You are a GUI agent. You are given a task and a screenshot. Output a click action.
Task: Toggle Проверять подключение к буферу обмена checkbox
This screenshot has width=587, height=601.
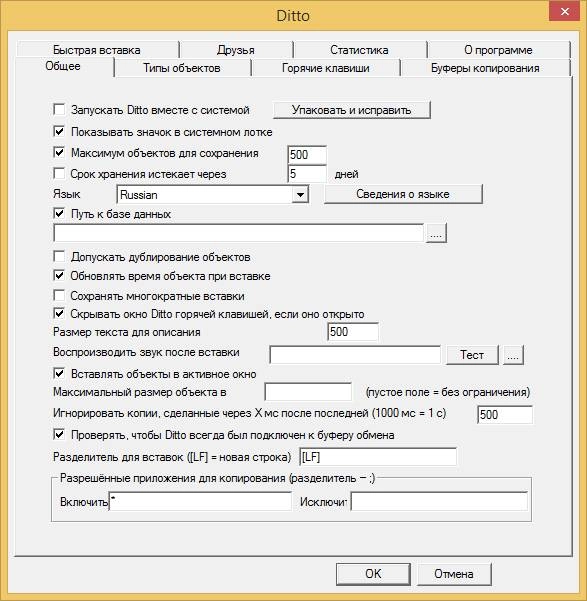point(59,435)
